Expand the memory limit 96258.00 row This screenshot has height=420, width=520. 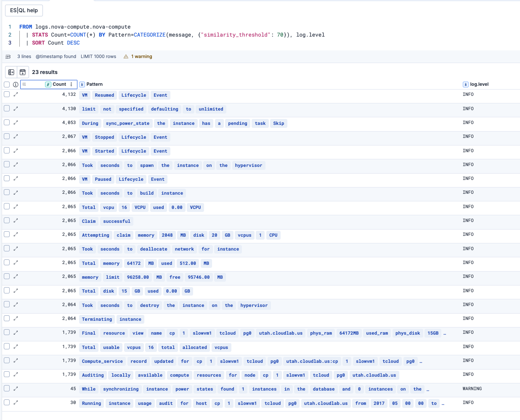click(16, 276)
